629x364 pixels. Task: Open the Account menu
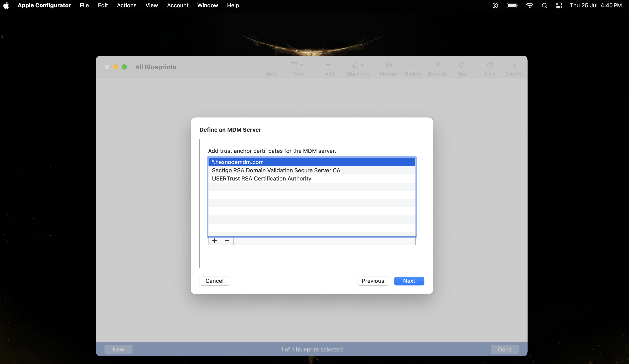coord(177,5)
